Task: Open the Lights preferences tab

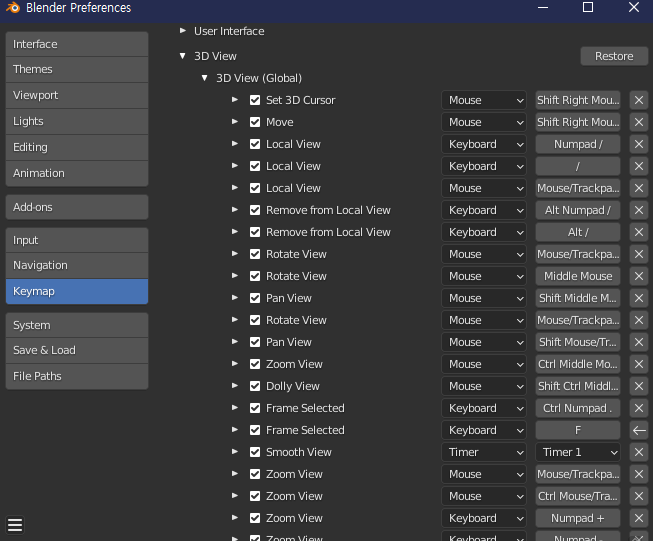Action: 77,121
